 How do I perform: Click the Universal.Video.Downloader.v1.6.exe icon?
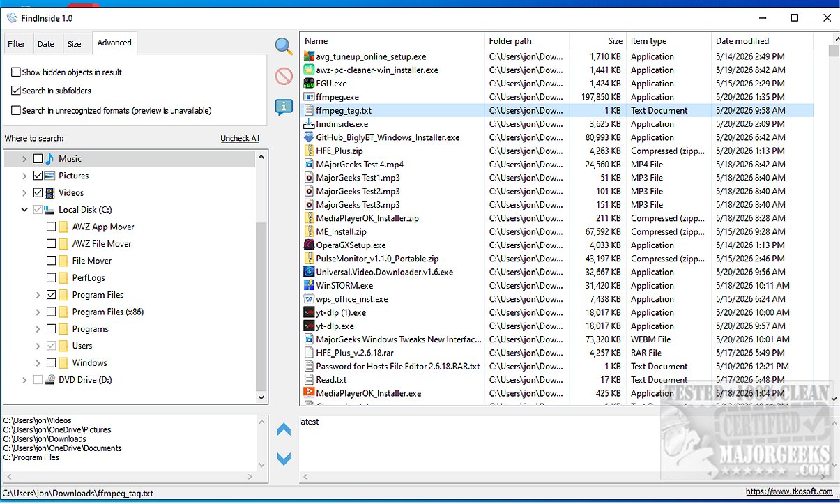pos(310,272)
